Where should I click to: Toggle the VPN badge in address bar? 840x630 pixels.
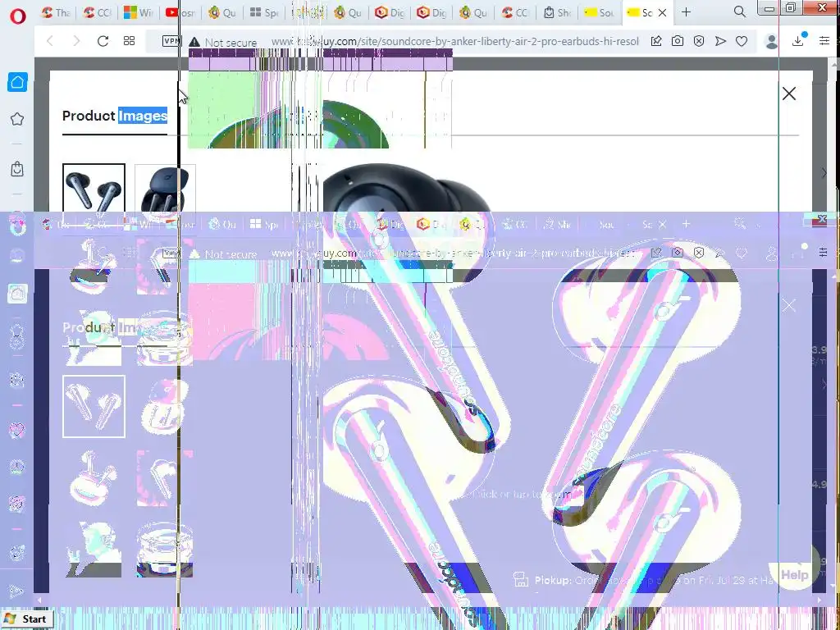click(171, 41)
